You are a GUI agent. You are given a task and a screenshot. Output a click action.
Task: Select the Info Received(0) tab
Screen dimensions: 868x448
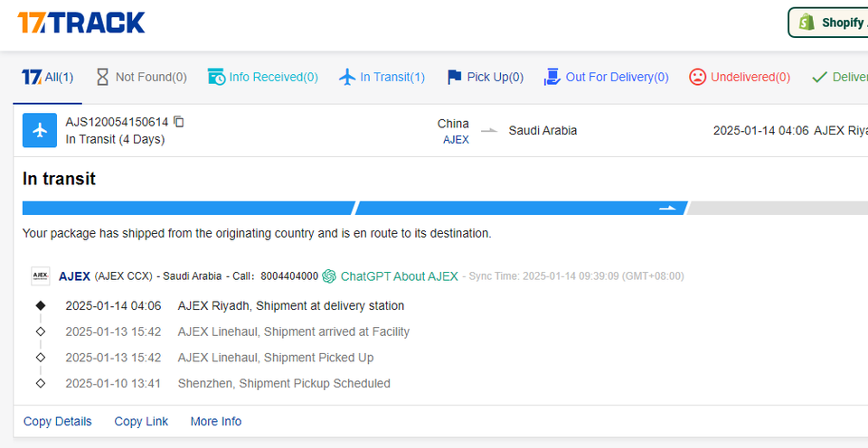(263, 77)
